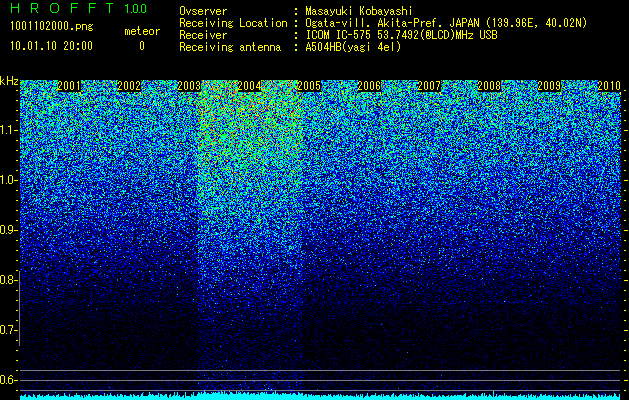Select the filename 1001102000.png
The height and width of the screenshot is (400, 629).
click(52, 27)
